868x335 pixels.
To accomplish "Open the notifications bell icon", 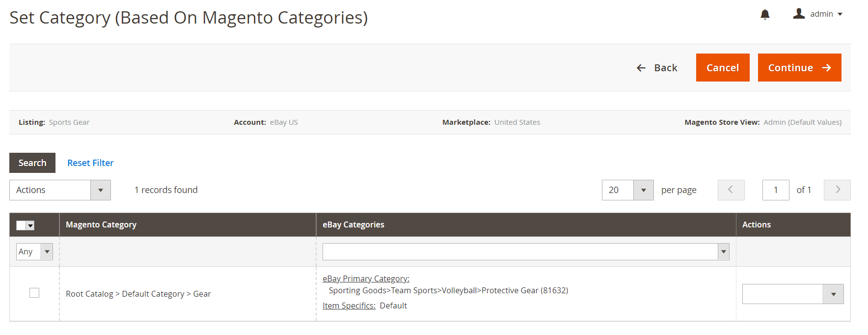I will point(764,14).
